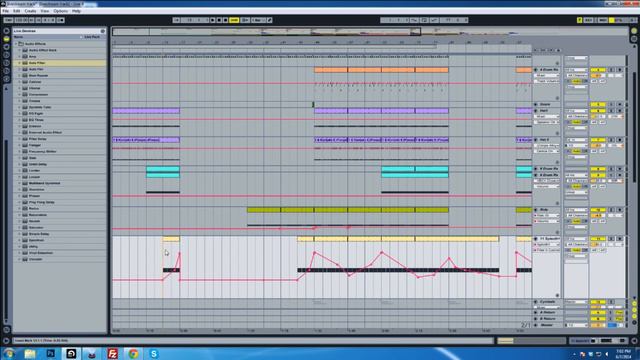Expand the Auto Filter presets arrow
Screen dimensions: 640x360
tap(19, 63)
